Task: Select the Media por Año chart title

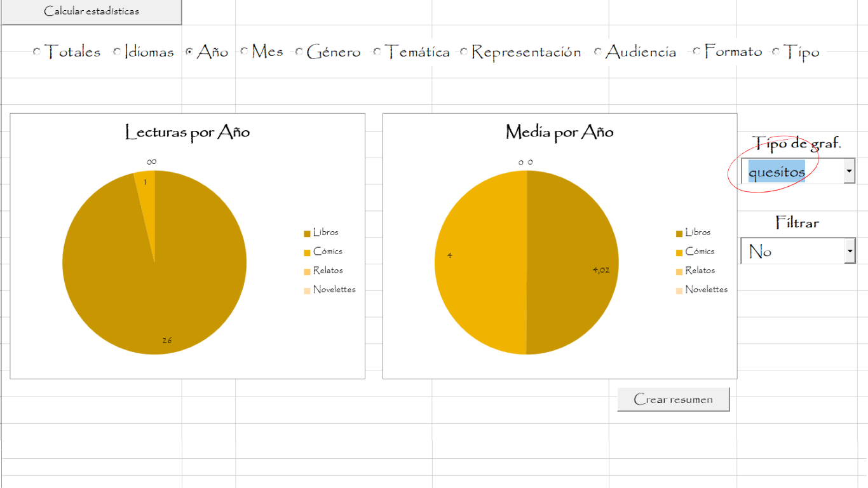Action: 559,132
